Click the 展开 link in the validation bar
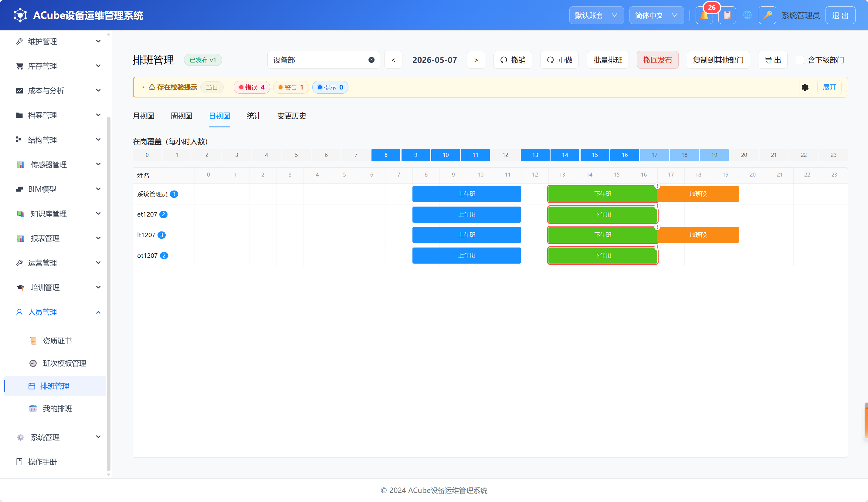The height and width of the screenshot is (502, 868). coord(829,87)
